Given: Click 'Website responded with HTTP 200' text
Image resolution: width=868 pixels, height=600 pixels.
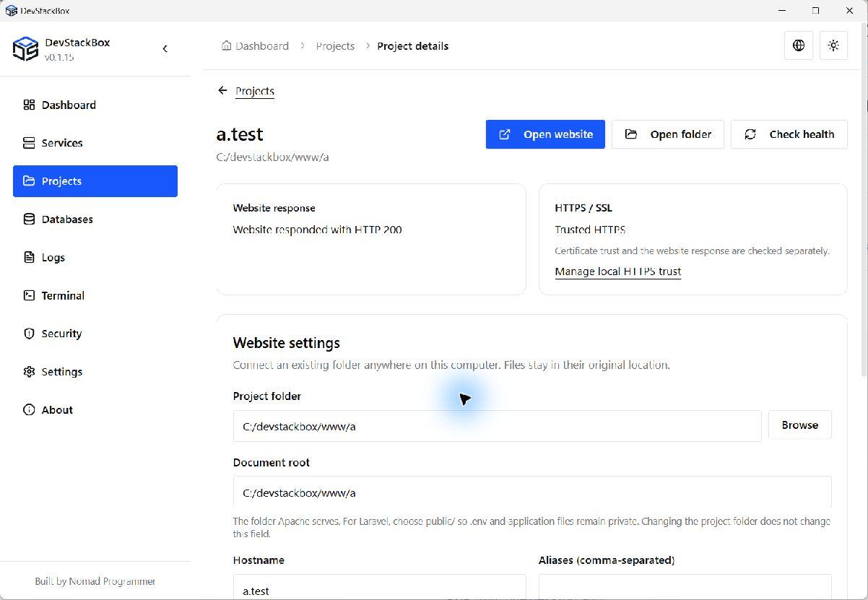Looking at the screenshot, I should [x=317, y=230].
